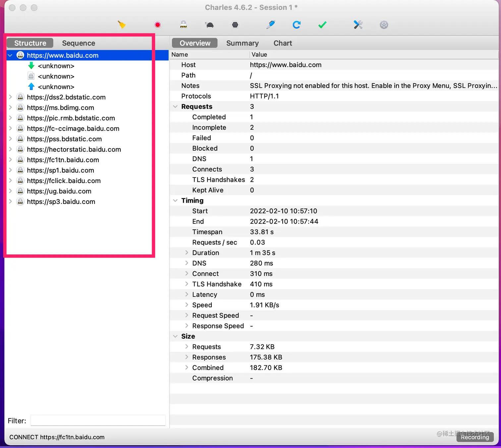Click the lock icon beside ms.bdimg.com

tap(20, 107)
